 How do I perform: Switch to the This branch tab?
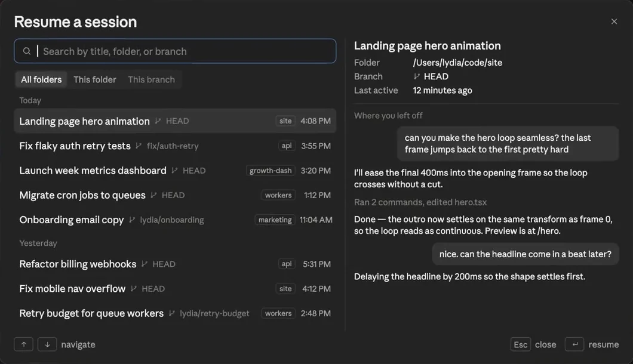coord(152,79)
